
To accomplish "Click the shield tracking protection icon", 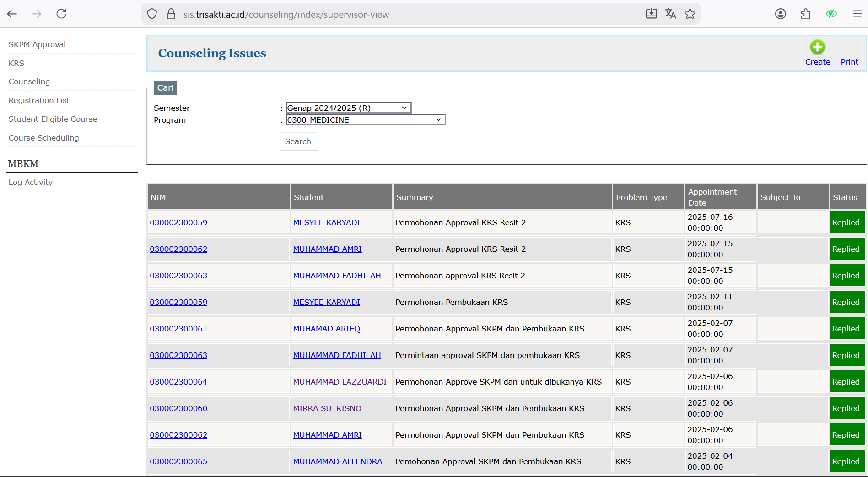I will pyautogui.click(x=152, y=14).
